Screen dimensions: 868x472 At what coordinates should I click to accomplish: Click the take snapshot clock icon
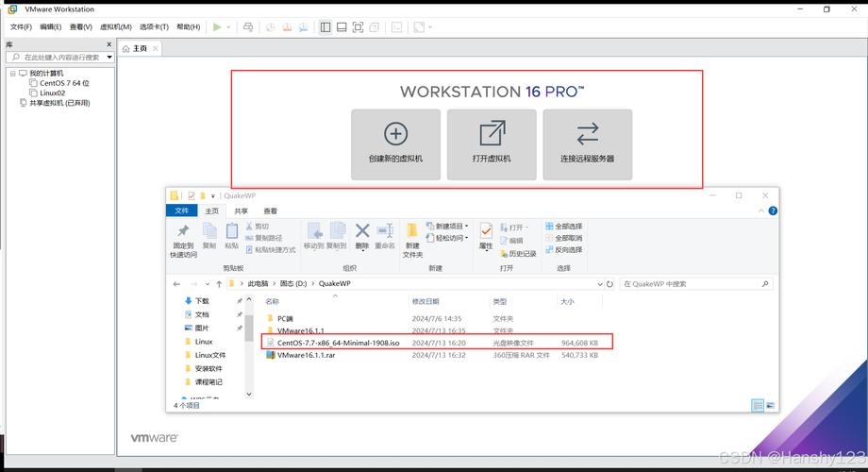point(270,27)
